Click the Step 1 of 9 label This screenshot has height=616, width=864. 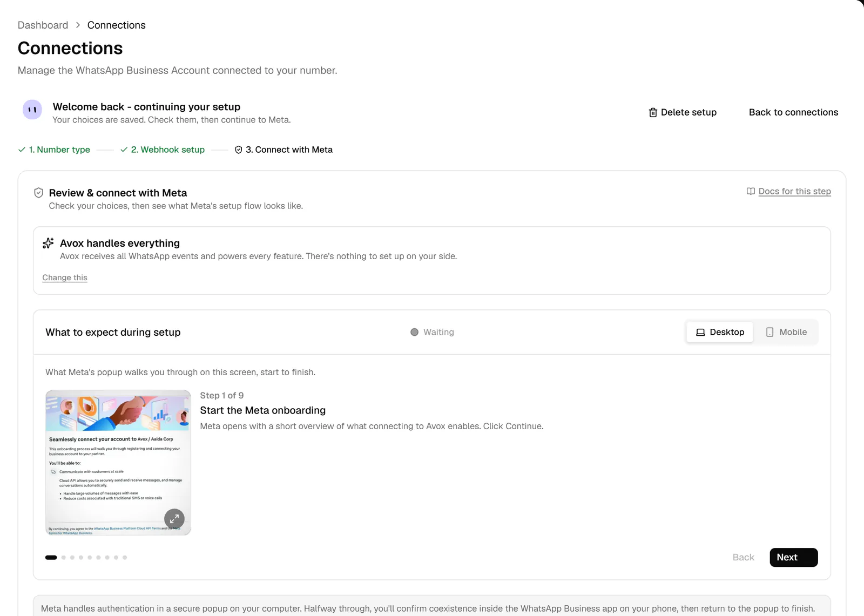tap(222, 395)
